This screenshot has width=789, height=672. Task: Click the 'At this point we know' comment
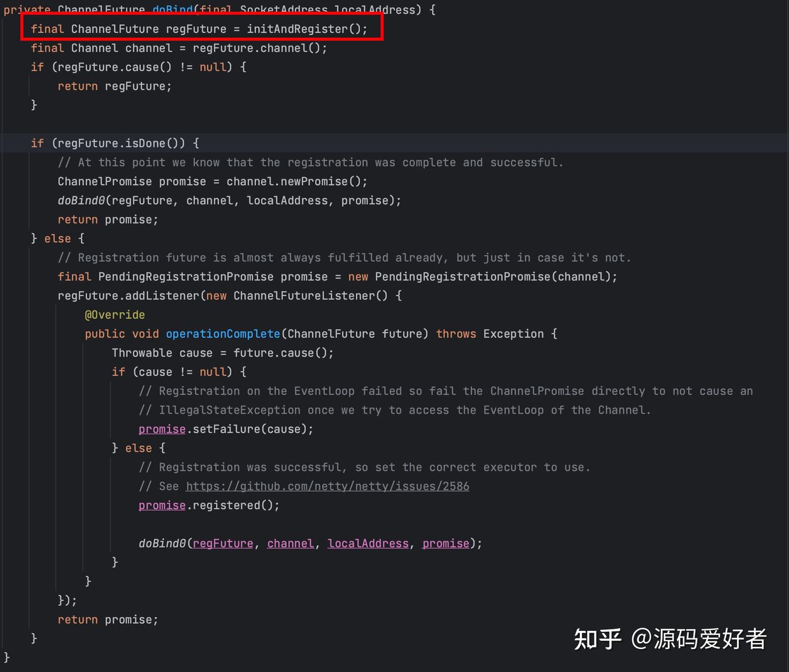311,163
